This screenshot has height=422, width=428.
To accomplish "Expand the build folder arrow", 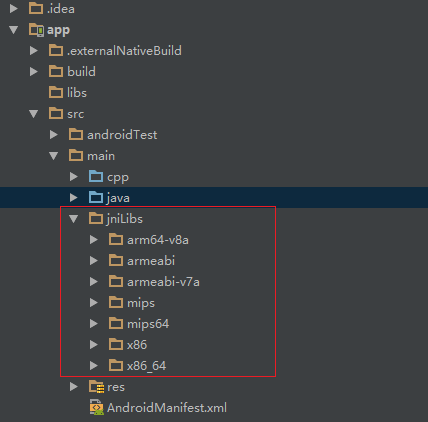I will pos(34,72).
